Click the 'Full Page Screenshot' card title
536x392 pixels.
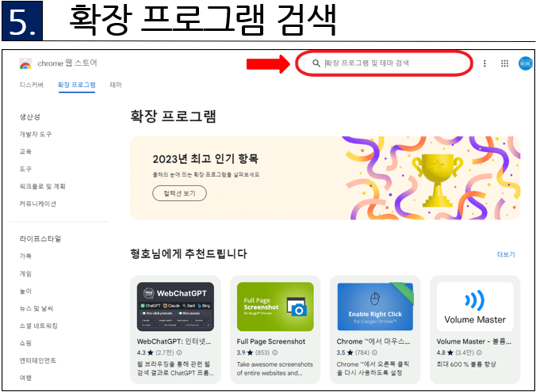click(271, 341)
